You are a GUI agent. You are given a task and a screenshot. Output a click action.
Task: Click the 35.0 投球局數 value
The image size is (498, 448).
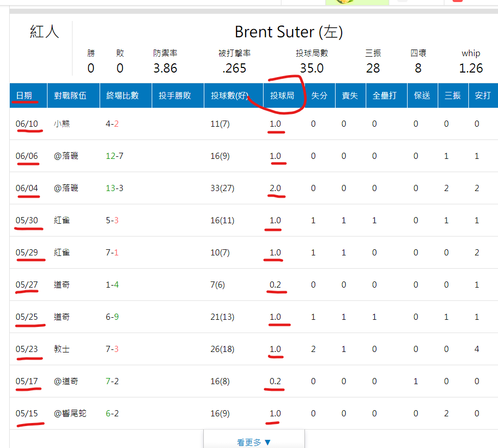pyautogui.click(x=312, y=68)
